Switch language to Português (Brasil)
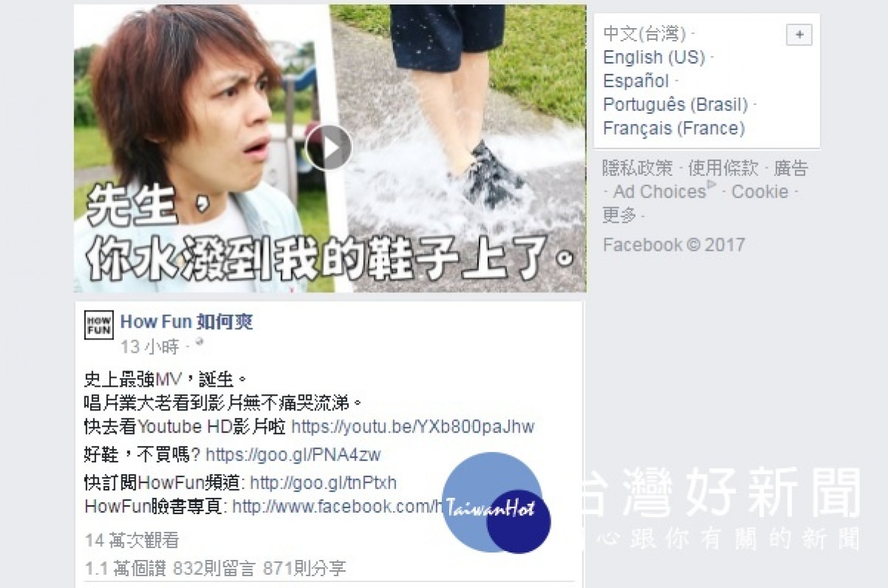 (676, 104)
